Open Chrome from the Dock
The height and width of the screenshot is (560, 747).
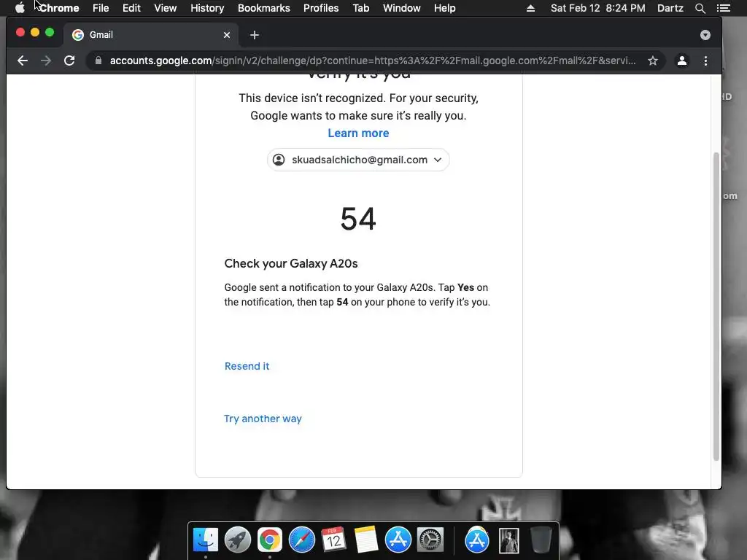[x=270, y=540]
